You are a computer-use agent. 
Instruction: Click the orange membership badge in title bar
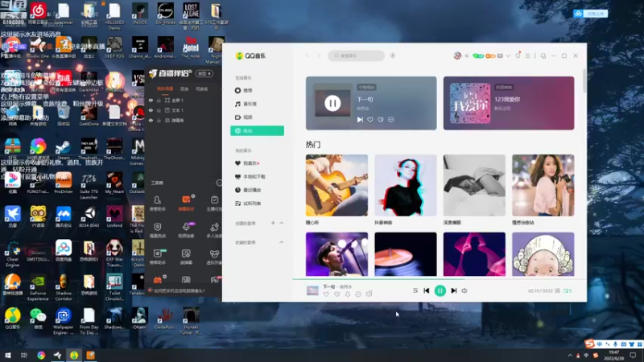[x=490, y=56]
